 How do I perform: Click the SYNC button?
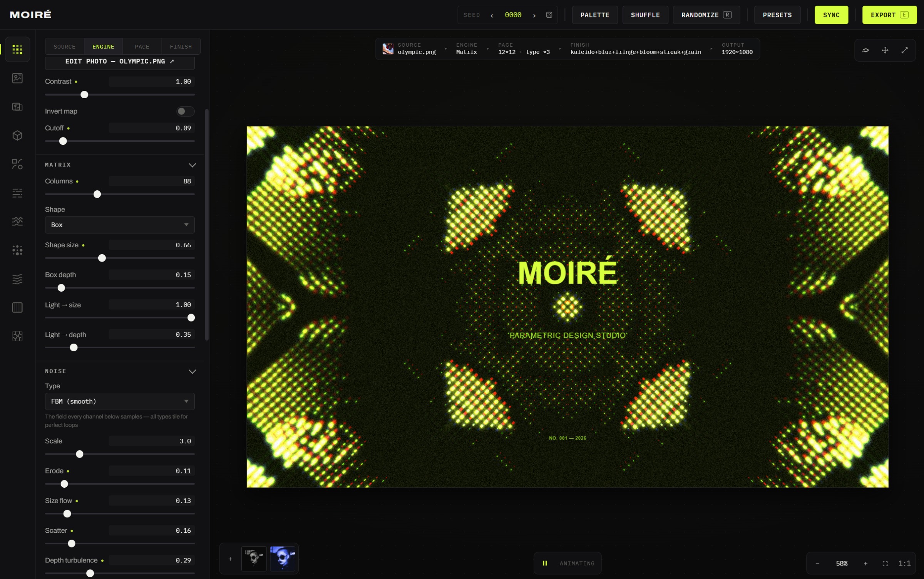coord(831,15)
